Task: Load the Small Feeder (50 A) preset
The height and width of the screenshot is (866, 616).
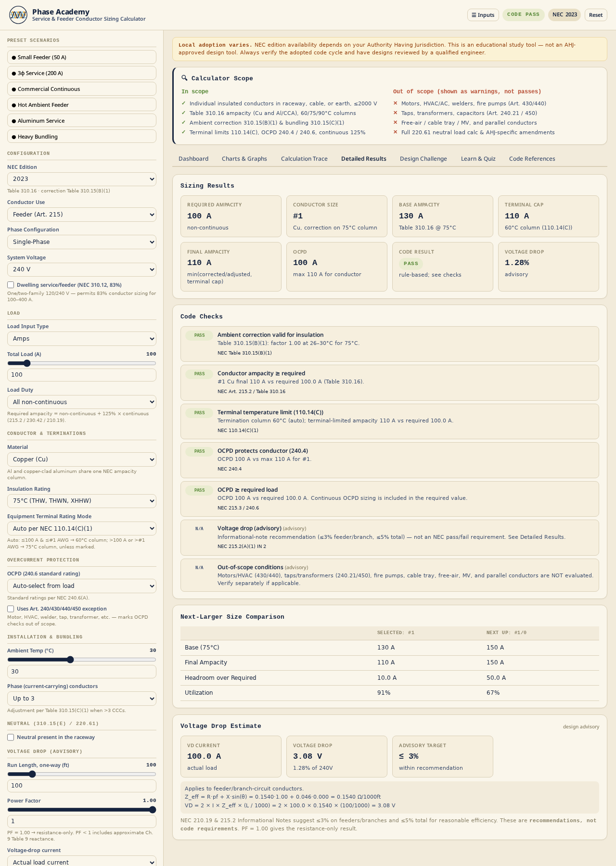Action: [82, 57]
